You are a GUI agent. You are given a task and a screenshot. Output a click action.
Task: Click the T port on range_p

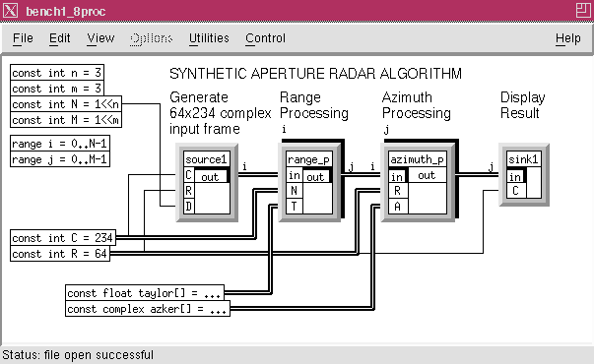[294, 207]
